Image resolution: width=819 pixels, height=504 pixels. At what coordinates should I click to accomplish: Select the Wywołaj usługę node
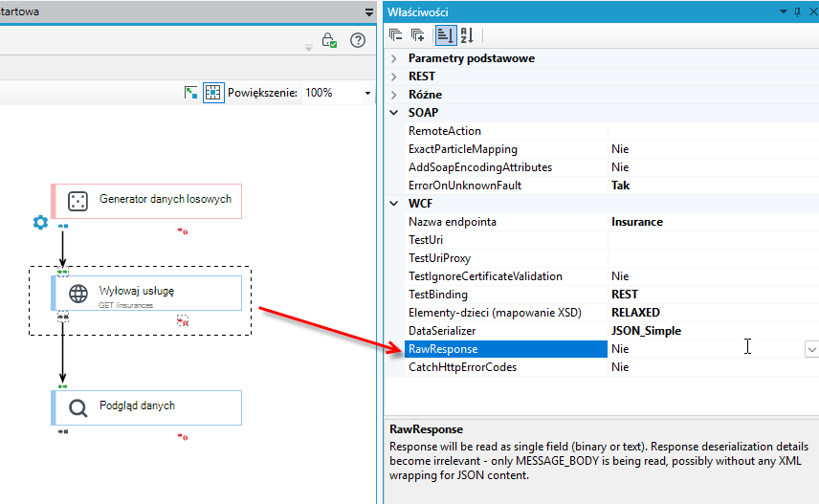pos(146,293)
